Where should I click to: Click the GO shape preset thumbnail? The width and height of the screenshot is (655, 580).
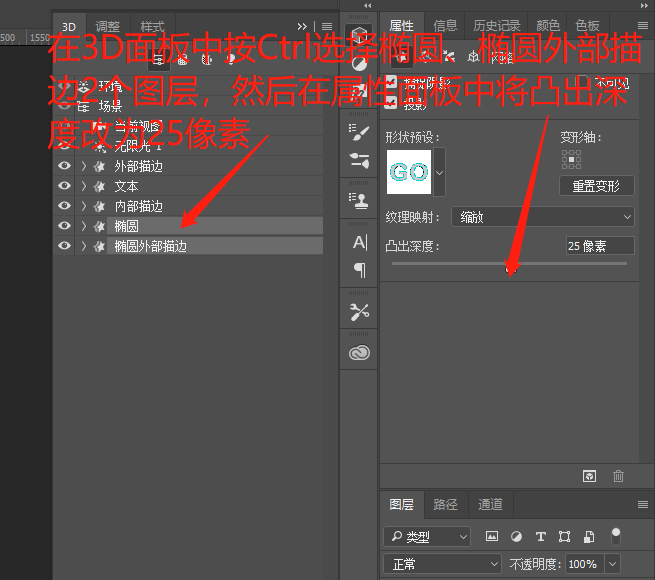409,172
